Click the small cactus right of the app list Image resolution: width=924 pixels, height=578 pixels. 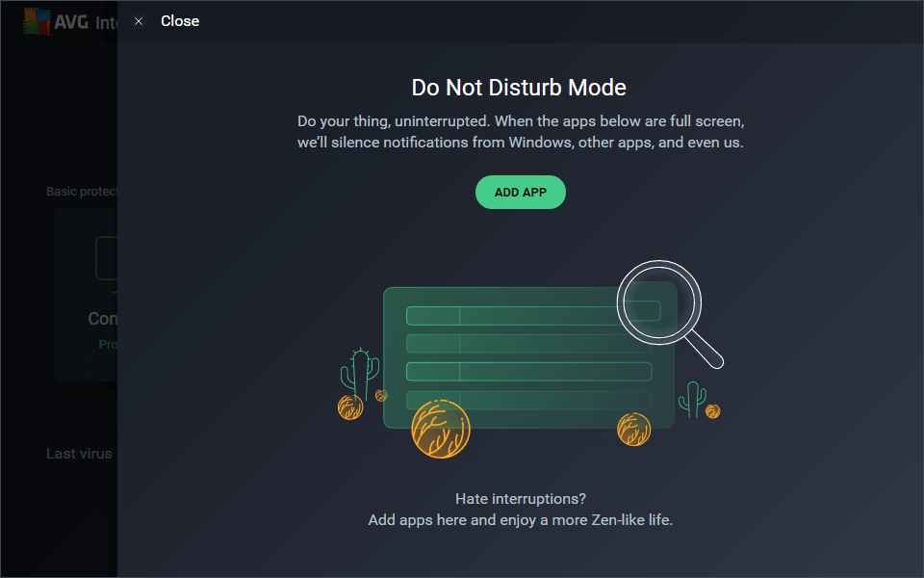[691, 397]
